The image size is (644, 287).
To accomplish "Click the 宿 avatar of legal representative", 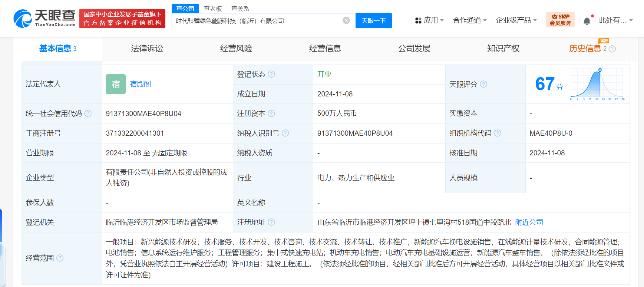I will (116, 84).
